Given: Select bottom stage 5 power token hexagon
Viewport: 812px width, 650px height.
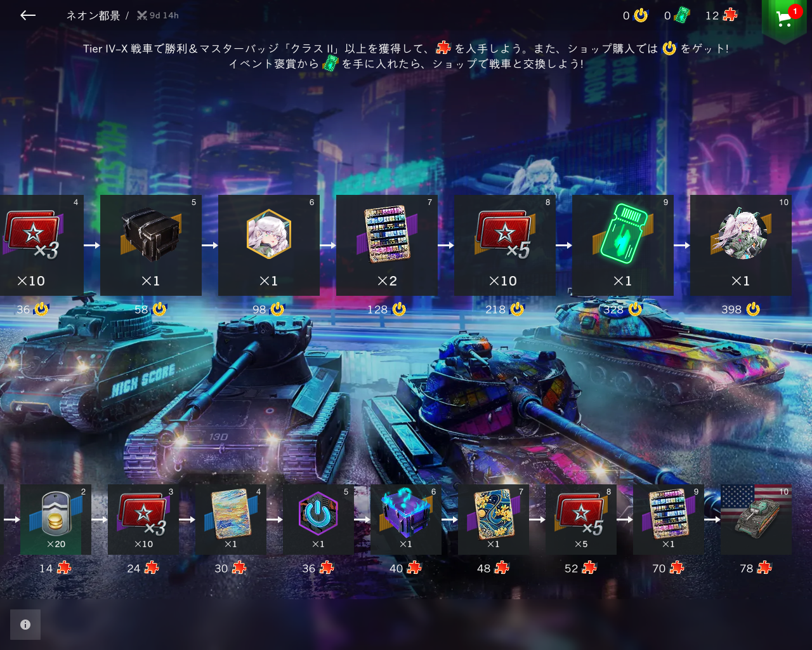Looking at the screenshot, I should tap(318, 519).
